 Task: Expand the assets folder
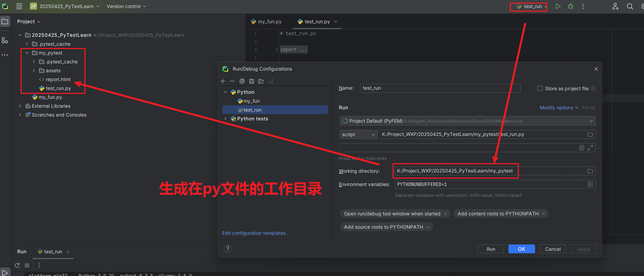tap(34, 71)
